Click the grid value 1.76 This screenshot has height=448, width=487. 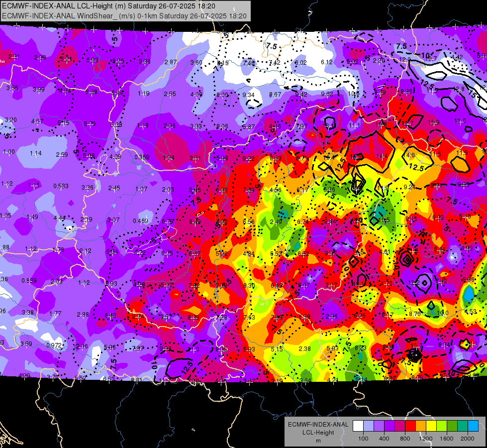[x=58, y=249]
